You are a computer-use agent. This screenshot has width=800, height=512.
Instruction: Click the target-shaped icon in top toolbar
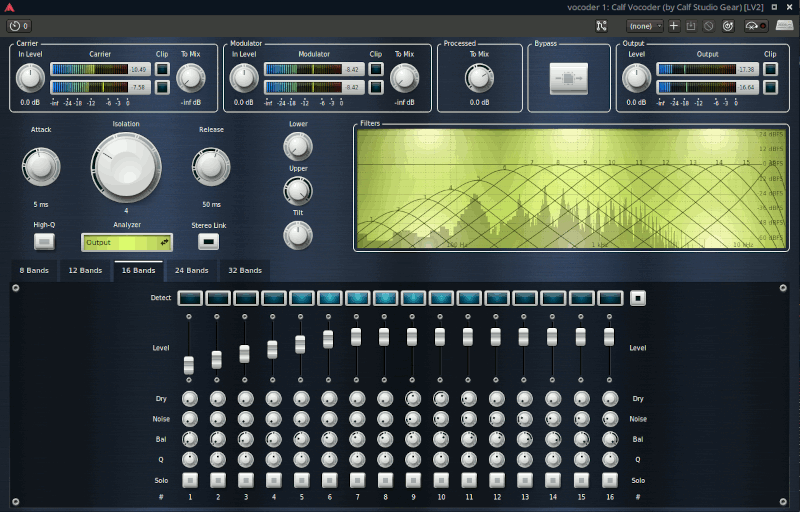(x=727, y=25)
